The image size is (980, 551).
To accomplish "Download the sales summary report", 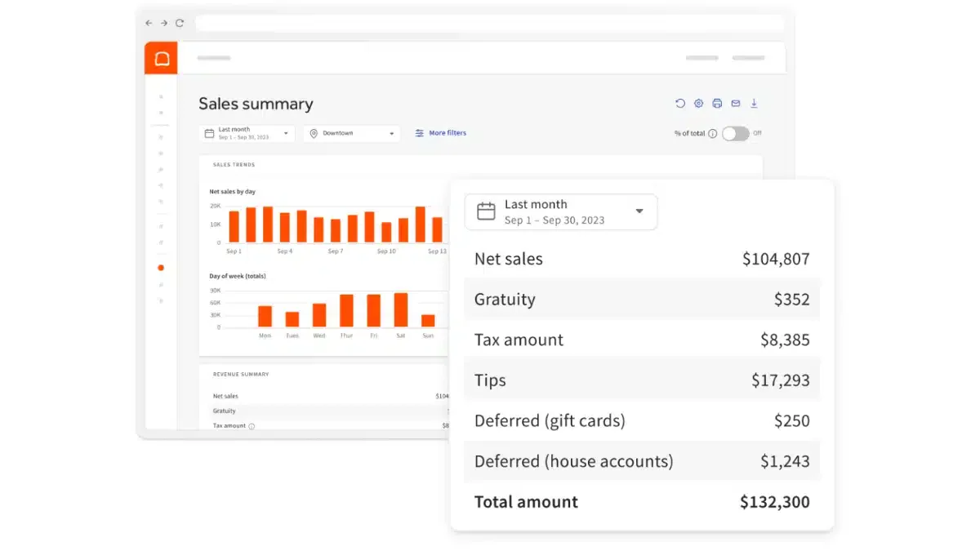I will [754, 104].
